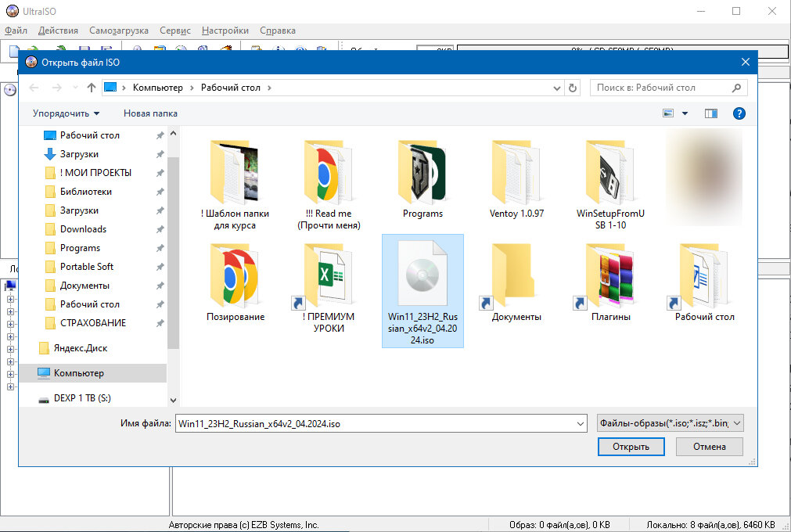Click the Открыть button
Viewport: 791px width, 532px height.
click(x=631, y=446)
